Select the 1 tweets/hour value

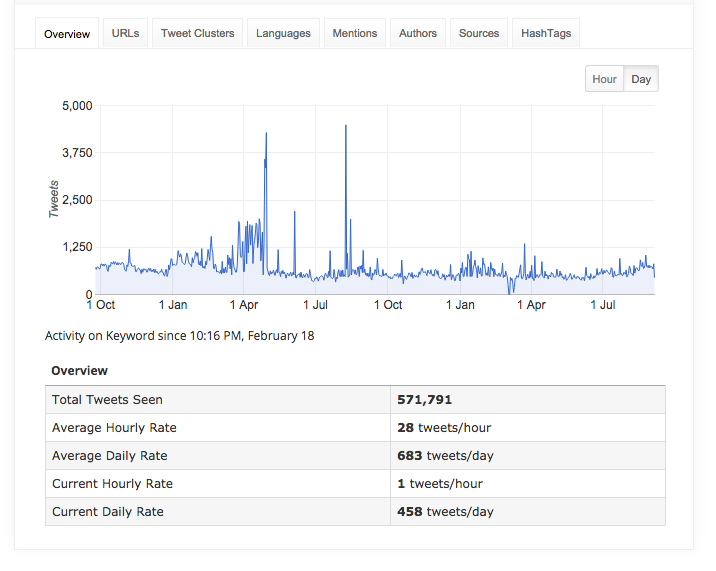[440, 484]
